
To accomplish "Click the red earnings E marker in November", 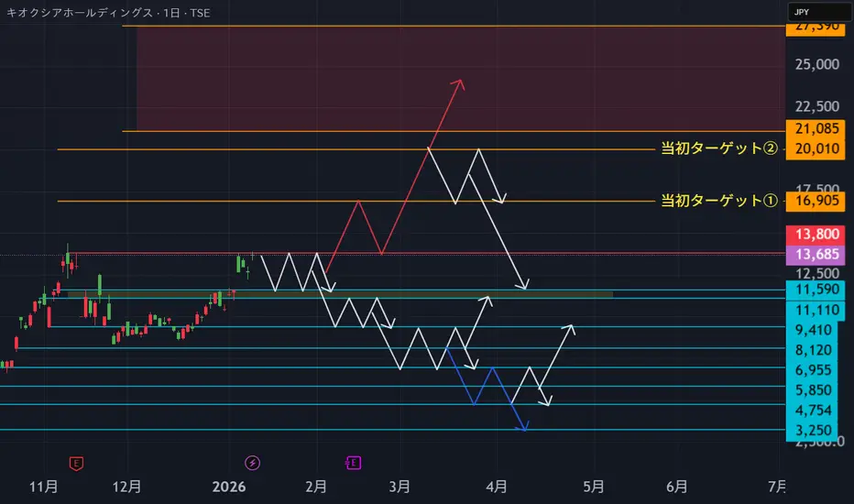I will [76, 464].
